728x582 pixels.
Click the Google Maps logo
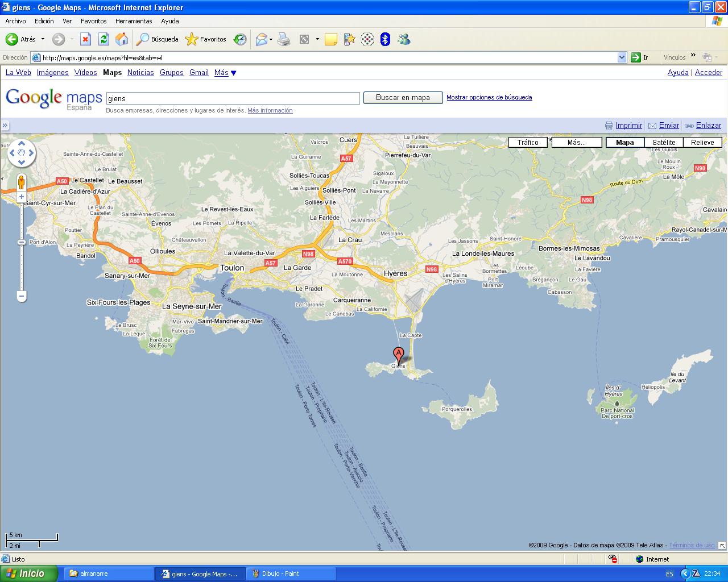[53, 99]
